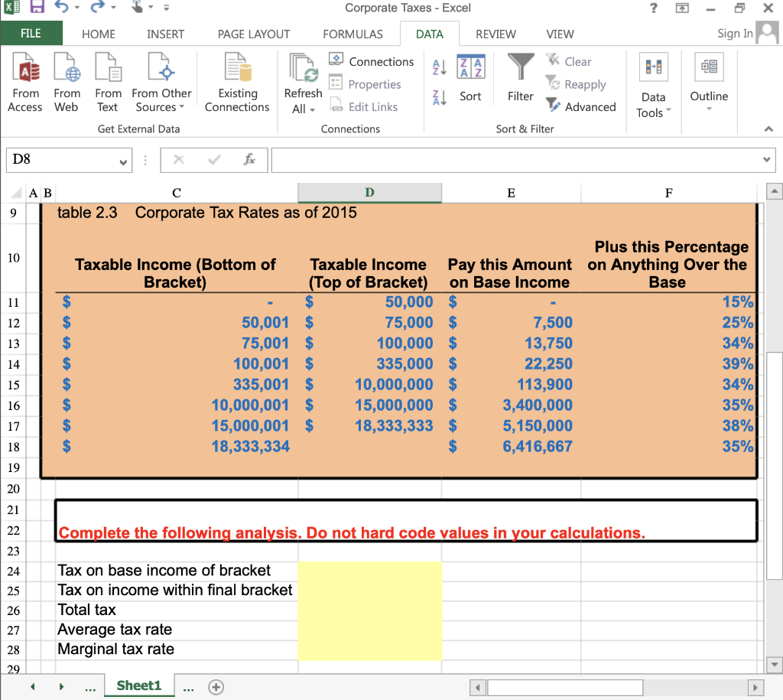Click the Save icon in quick access toolbar
Viewport: 783px width, 700px height.
37,7
